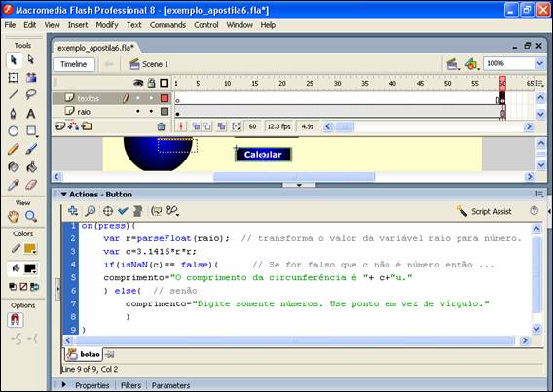The image size is (553, 392).
Task: Click Insert target path icon
Action: (107, 211)
